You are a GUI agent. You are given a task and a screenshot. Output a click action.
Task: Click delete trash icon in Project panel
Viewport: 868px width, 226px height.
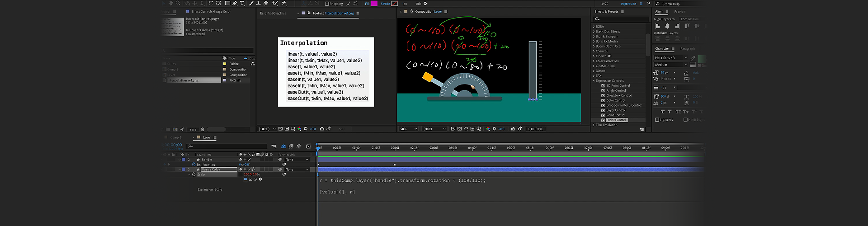(x=203, y=129)
